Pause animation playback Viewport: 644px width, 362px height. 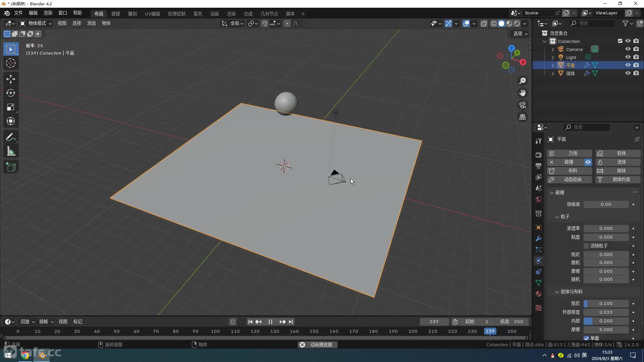click(270, 322)
